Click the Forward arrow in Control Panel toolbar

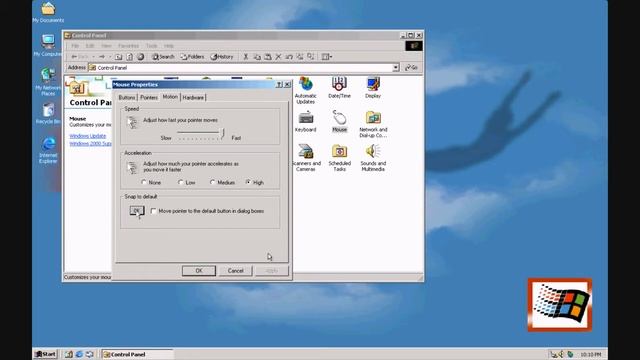pyautogui.click(x=102, y=57)
